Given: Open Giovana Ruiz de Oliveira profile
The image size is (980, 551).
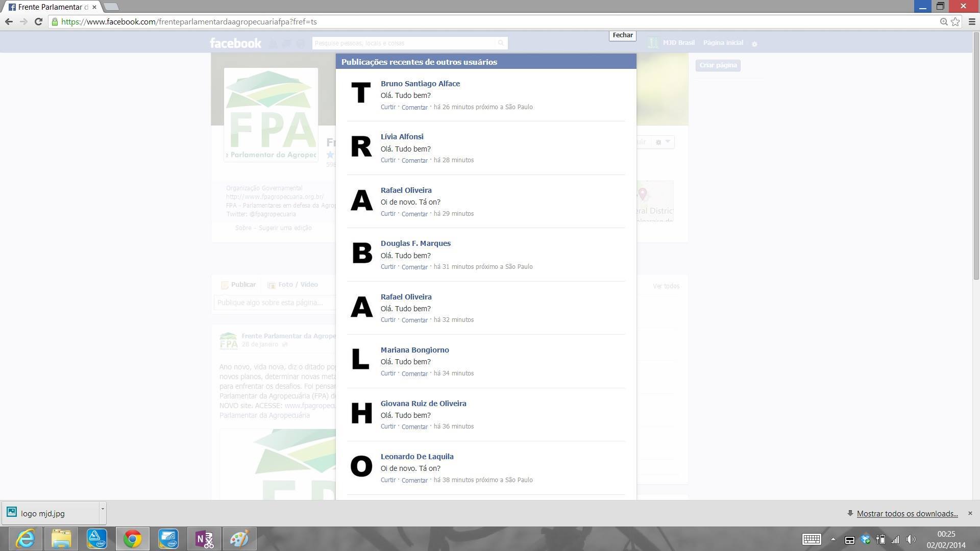Looking at the screenshot, I should (x=423, y=404).
